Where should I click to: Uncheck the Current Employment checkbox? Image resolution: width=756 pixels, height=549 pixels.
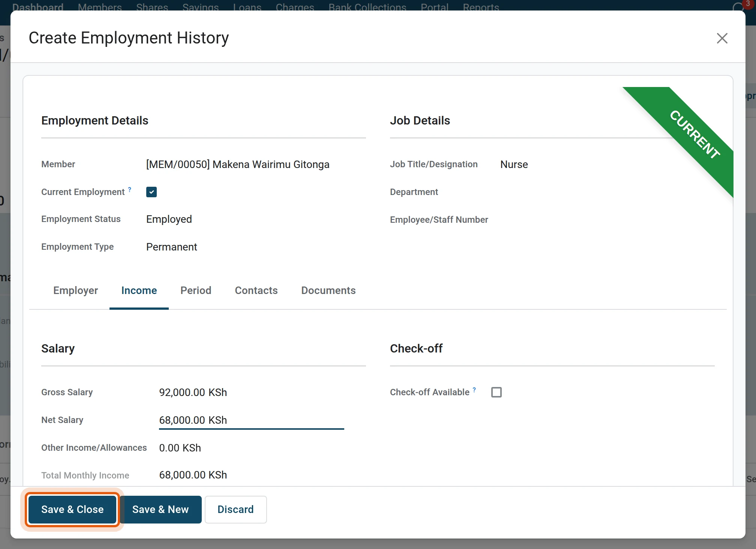point(151,192)
